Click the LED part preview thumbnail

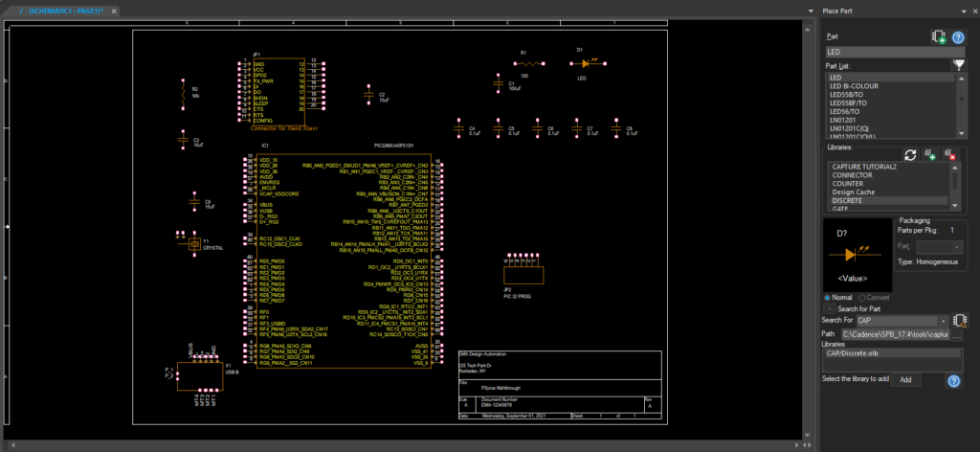(857, 255)
